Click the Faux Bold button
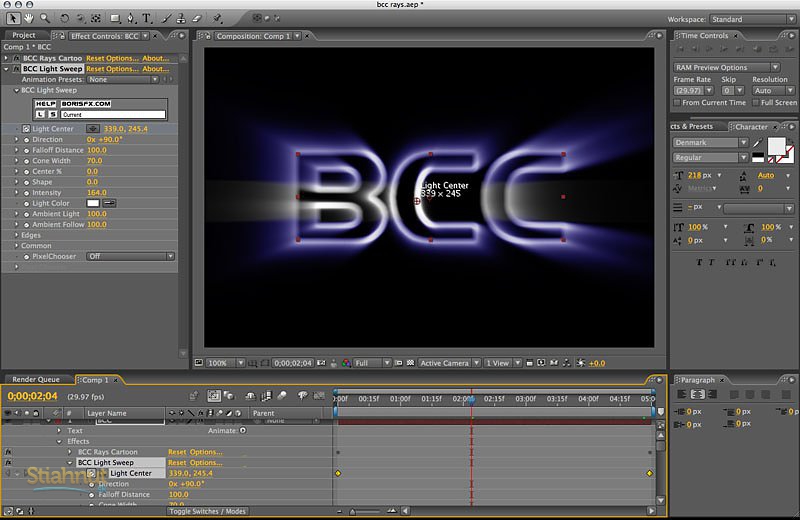This screenshot has width=800, height=520. [x=699, y=262]
